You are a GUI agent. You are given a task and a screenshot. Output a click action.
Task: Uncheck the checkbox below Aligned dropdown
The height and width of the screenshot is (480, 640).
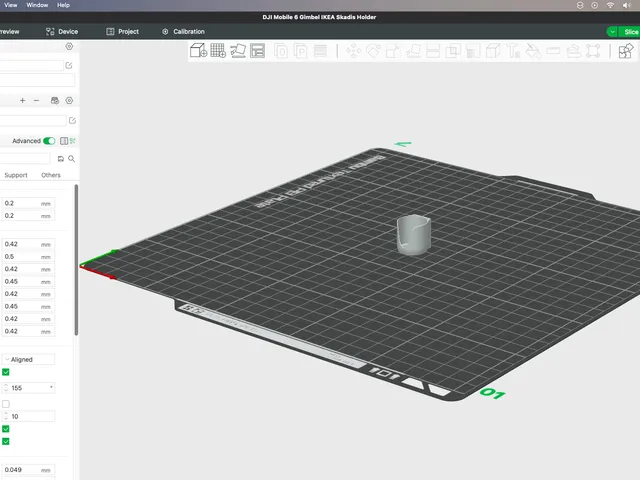pos(6,372)
